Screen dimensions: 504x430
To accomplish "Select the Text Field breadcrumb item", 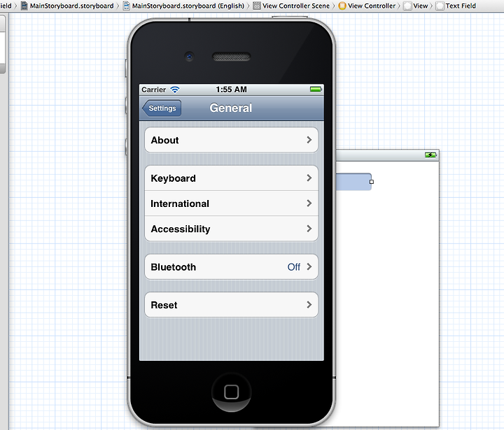I will (x=461, y=6).
